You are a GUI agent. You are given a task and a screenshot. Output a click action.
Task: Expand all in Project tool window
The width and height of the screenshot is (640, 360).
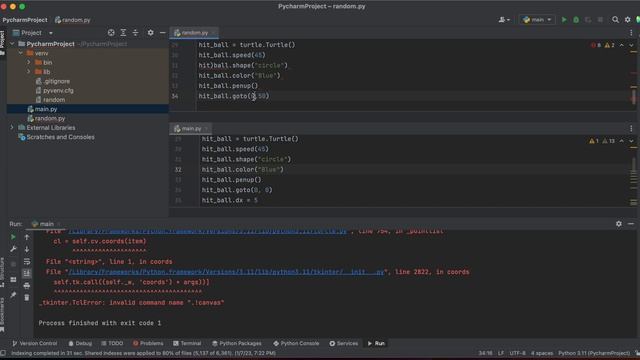[x=123, y=33]
